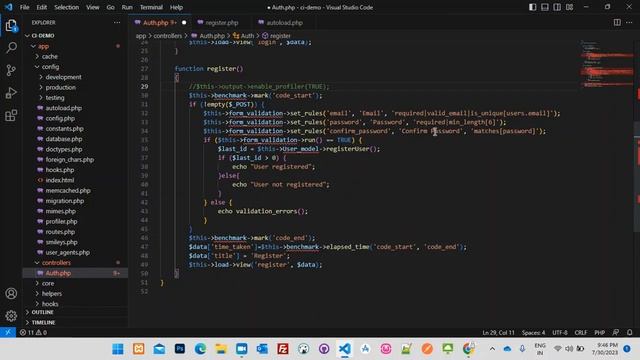
Task: Click the remote window status bar icon
Action: click(8, 332)
